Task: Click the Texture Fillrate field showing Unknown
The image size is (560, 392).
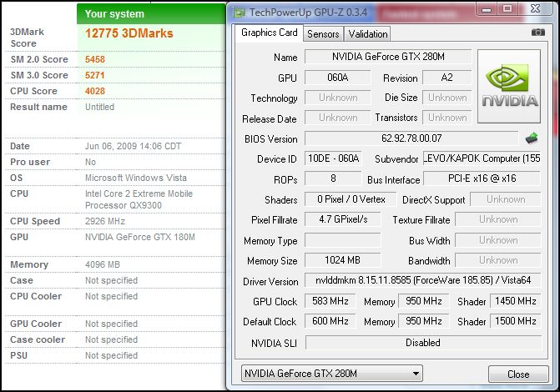Action: click(498, 219)
